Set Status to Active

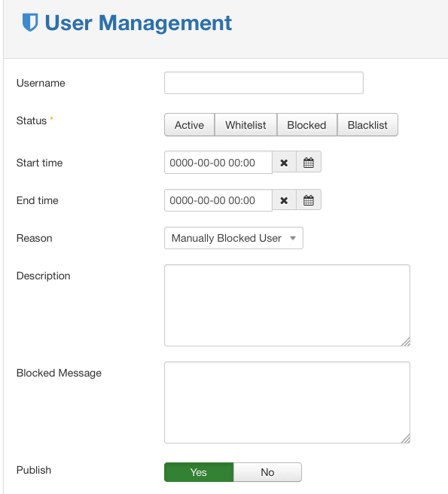coord(189,125)
